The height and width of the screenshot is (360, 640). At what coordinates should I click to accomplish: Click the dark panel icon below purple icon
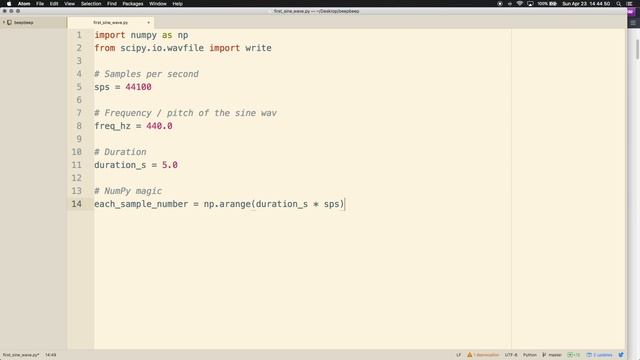pos(633,22)
